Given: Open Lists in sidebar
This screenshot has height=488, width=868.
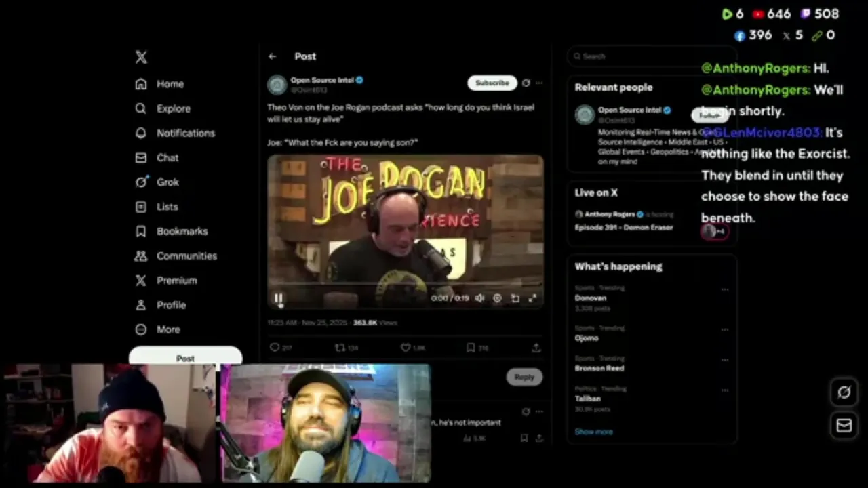Looking at the screenshot, I should [157, 207].
